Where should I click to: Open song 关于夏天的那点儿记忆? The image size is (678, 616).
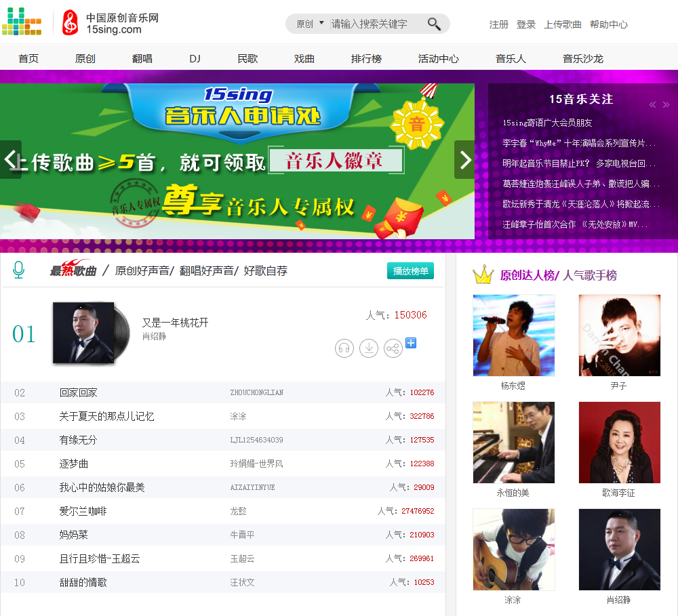[107, 416]
